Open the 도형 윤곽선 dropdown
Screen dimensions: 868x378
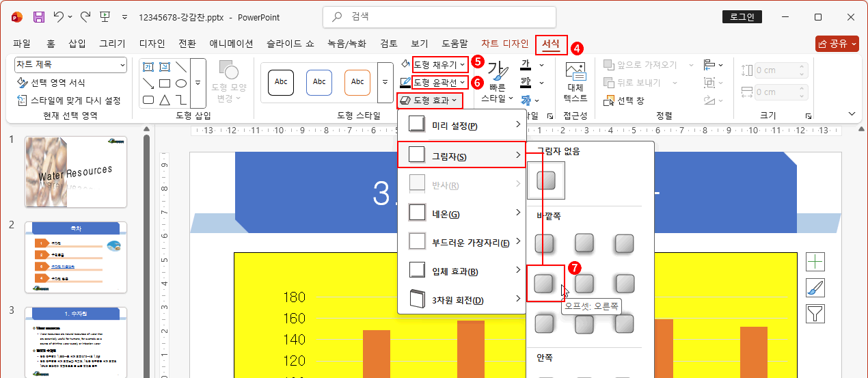(440, 83)
